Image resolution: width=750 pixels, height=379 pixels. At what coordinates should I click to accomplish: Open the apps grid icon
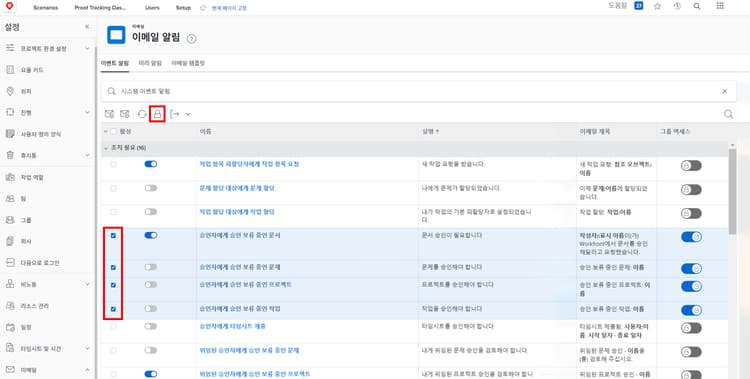[720, 6]
